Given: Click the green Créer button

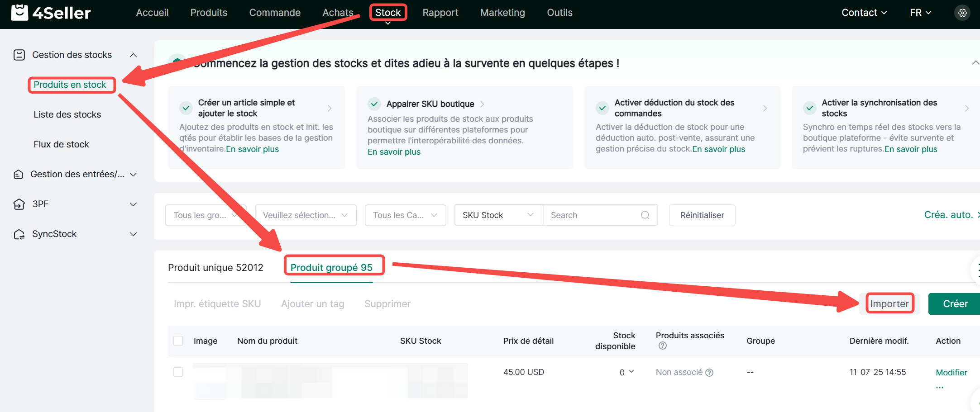Looking at the screenshot, I should point(955,304).
